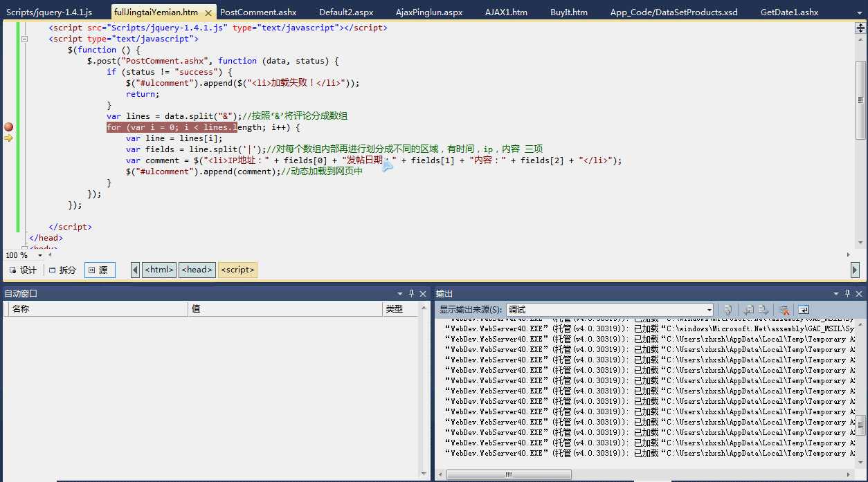The height and width of the screenshot is (482, 868).
Task: Close the fullJingtaiYemian.htm tab
Action: [x=208, y=12]
